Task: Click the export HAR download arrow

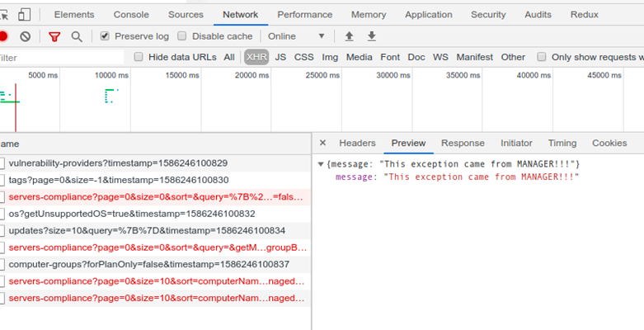Action: (x=371, y=36)
